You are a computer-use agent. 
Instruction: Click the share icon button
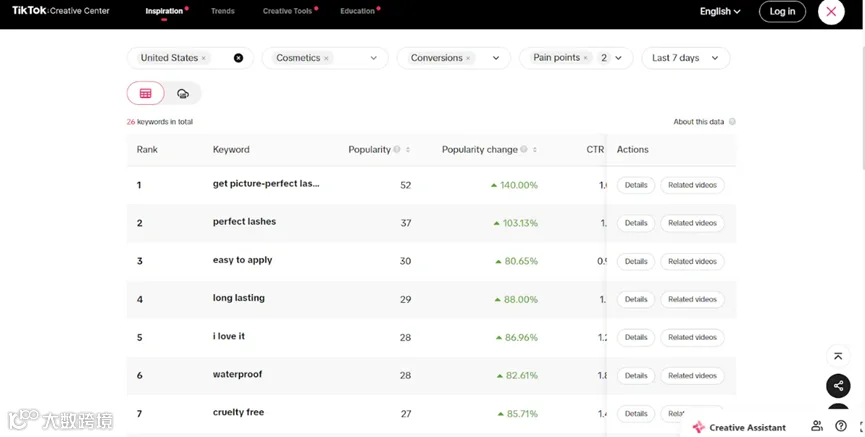pos(838,385)
